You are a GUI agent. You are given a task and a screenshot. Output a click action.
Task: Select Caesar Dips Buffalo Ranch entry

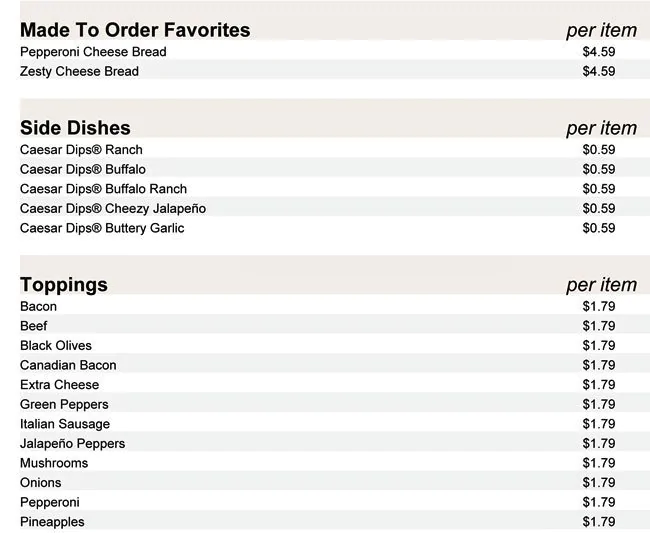[103, 189]
